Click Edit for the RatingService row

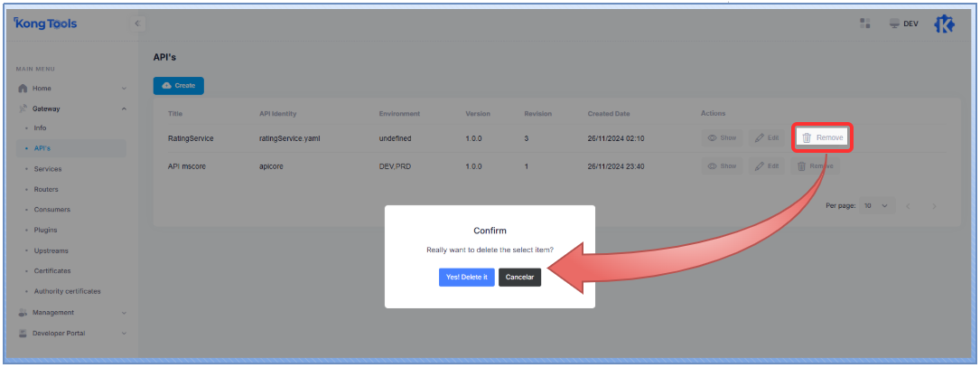click(767, 137)
